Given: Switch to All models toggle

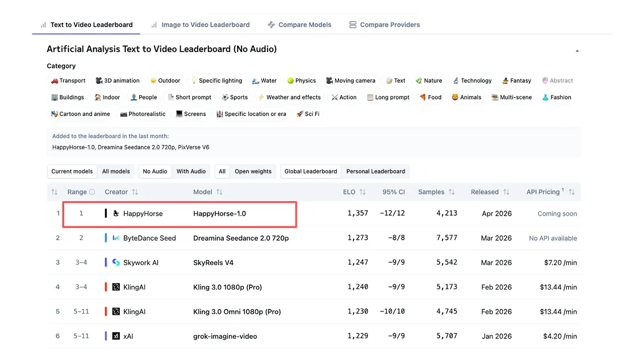Looking at the screenshot, I should [116, 171].
